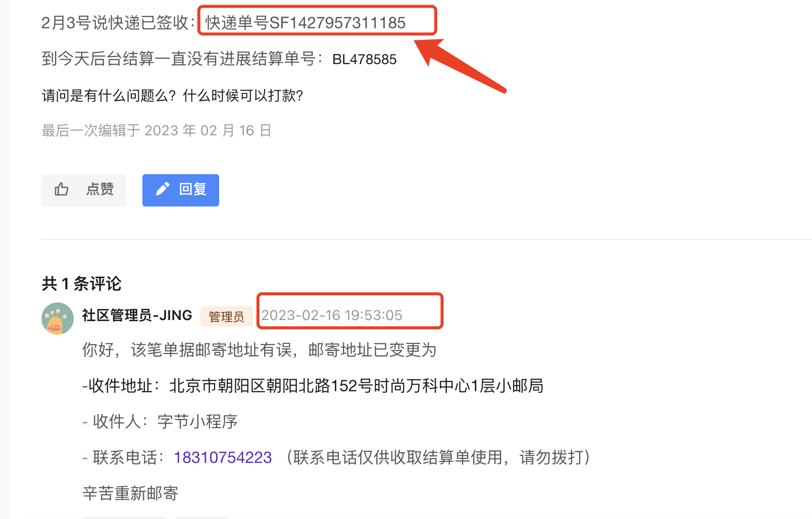Open phone link 18310754223

(x=223, y=457)
